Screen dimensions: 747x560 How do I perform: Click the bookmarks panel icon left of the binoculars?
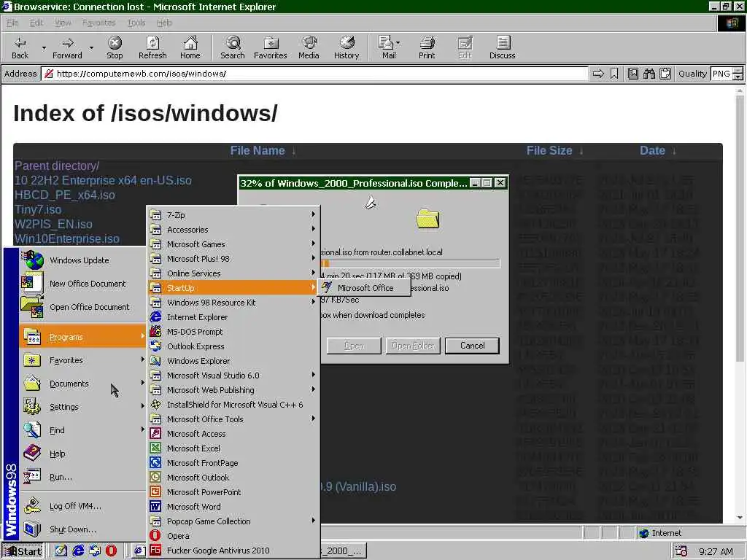tap(632, 74)
